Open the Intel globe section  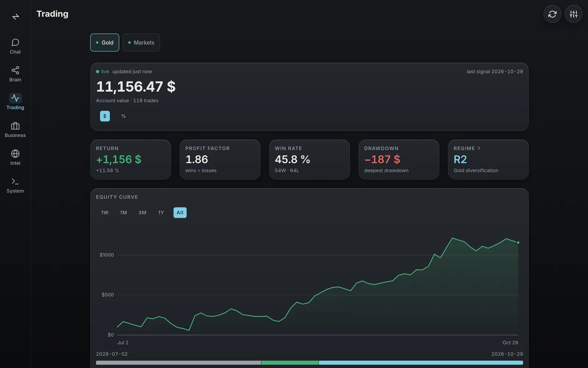coord(15,158)
